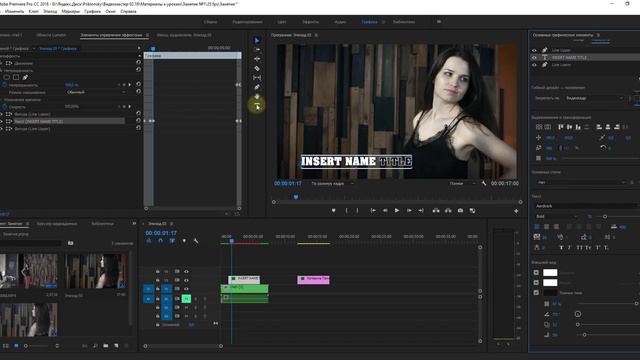The image size is (640, 360).
Task: Go to In point in Program monitor
Action: click(x=373, y=211)
